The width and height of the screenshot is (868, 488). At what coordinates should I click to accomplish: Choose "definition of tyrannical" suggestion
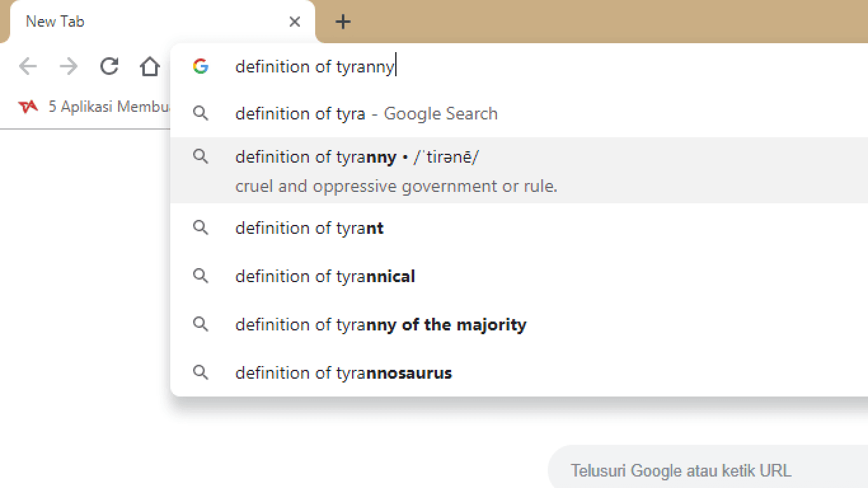(x=519, y=276)
